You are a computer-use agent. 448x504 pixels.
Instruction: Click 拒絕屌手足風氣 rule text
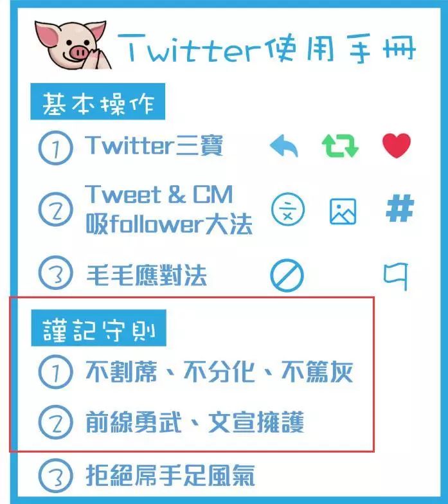click(170, 475)
